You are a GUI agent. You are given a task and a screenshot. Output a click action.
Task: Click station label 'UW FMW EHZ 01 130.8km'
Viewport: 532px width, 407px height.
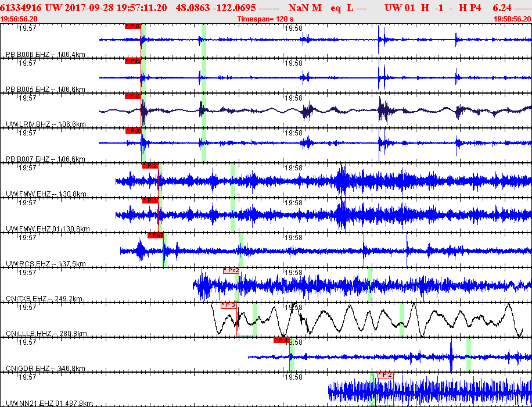tap(48, 229)
